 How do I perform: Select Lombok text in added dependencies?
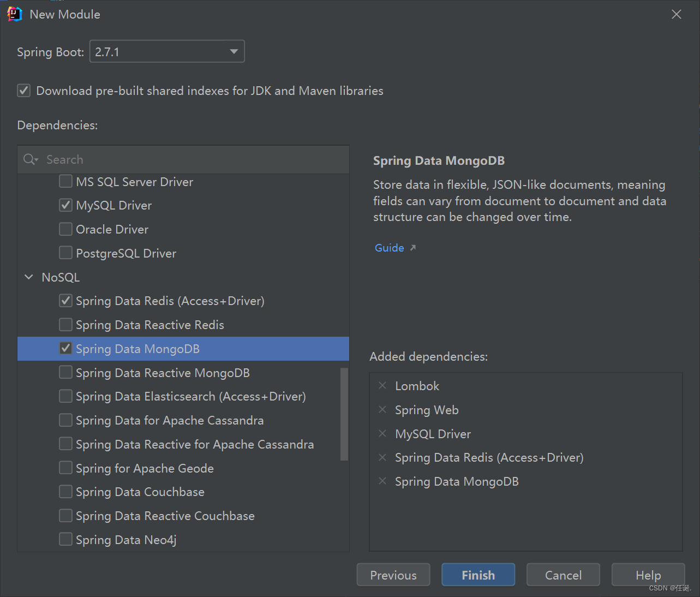point(417,386)
